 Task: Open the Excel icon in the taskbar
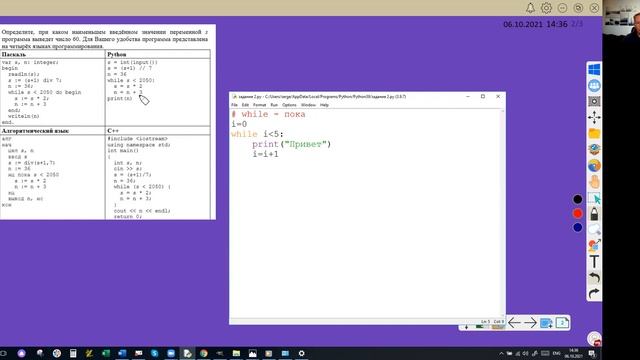(x=106, y=353)
